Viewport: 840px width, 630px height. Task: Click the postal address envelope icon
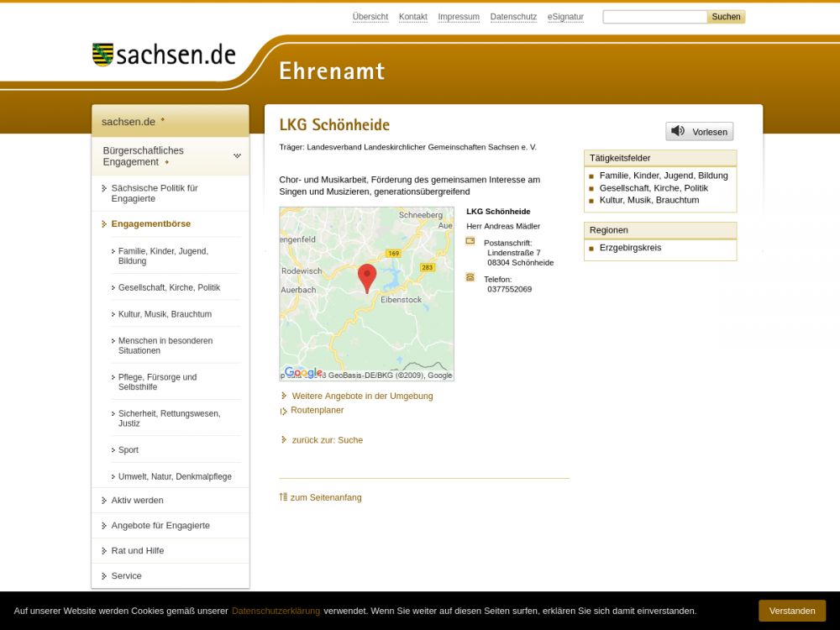(470, 241)
